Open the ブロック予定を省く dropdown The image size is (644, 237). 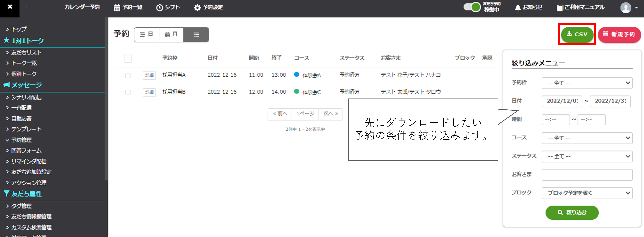tap(587, 193)
